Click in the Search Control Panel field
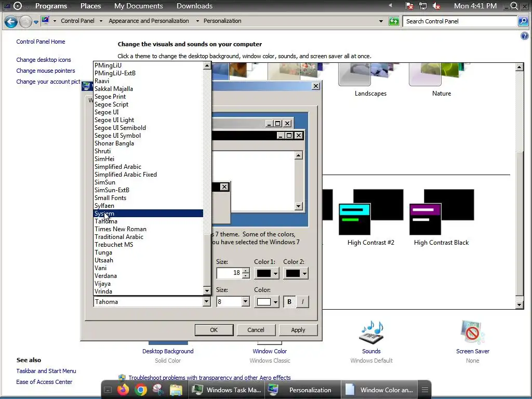 pos(460,21)
